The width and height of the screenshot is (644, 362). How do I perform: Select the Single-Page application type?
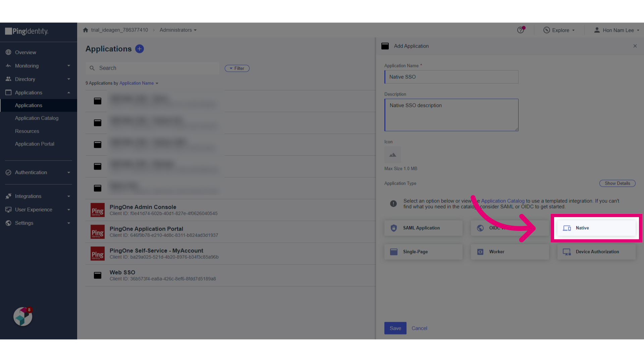[423, 252]
